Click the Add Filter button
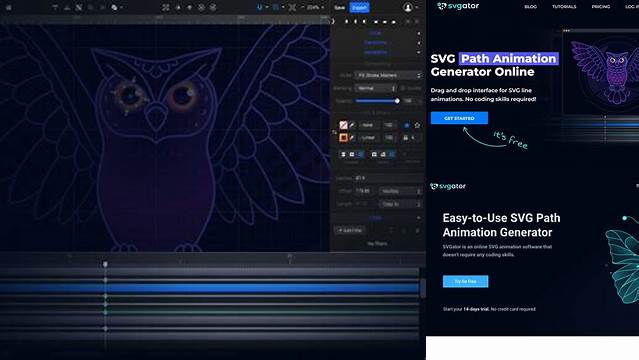639x360 pixels. click(350, 230)
